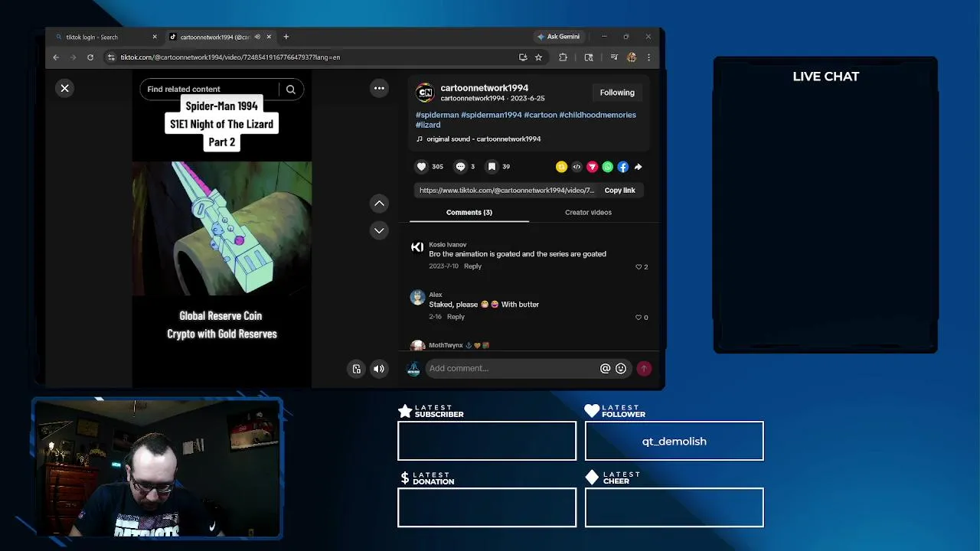Open the Chrome three-dot menu
The height and width of the screenshot is (551, 980).
tap(648, 57)
